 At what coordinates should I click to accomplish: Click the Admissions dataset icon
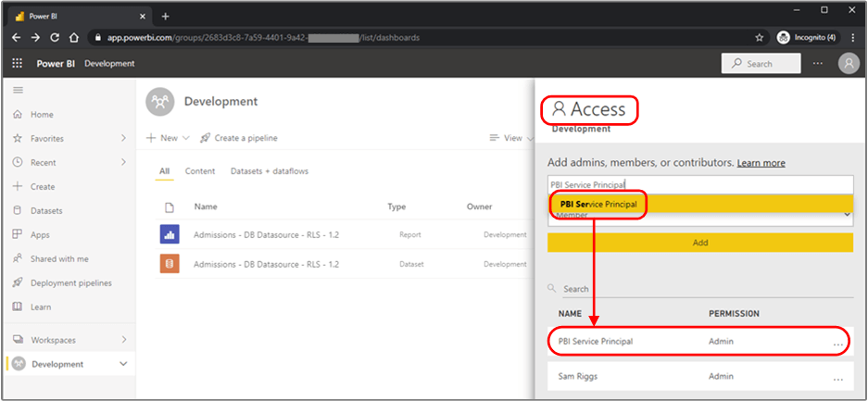pyautogui.click(x=170, y=264)
